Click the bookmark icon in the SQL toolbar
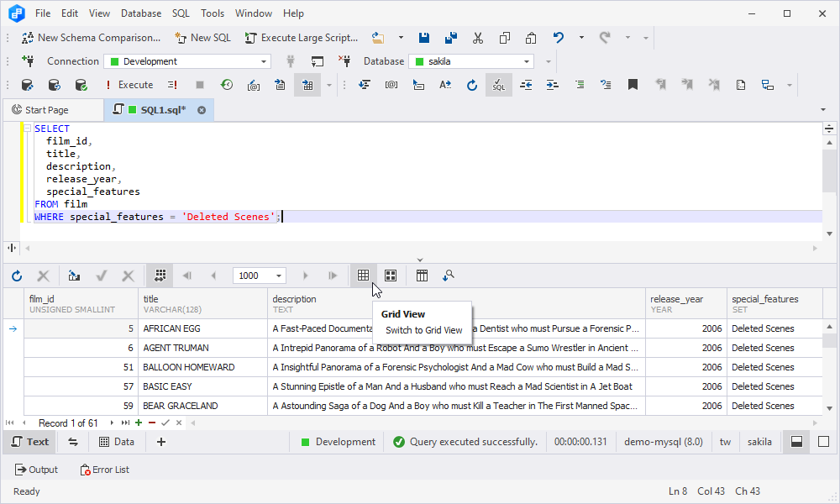 pos(633,85)
